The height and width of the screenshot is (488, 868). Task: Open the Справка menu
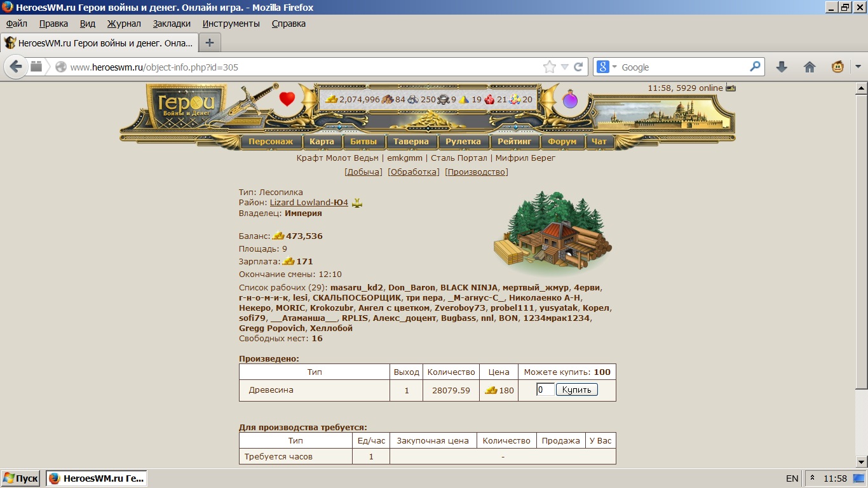[288, 24]
